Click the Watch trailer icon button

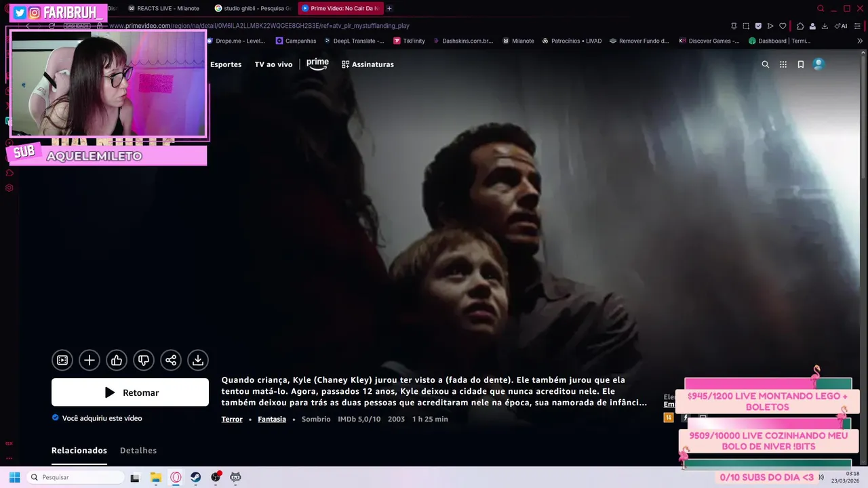pos(62,361)
